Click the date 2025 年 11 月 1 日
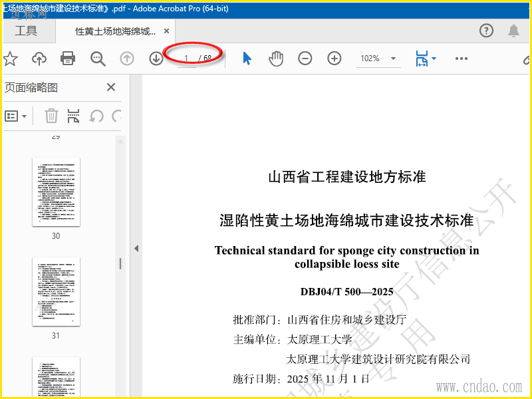The image size is (532, 399). [328, 378]
